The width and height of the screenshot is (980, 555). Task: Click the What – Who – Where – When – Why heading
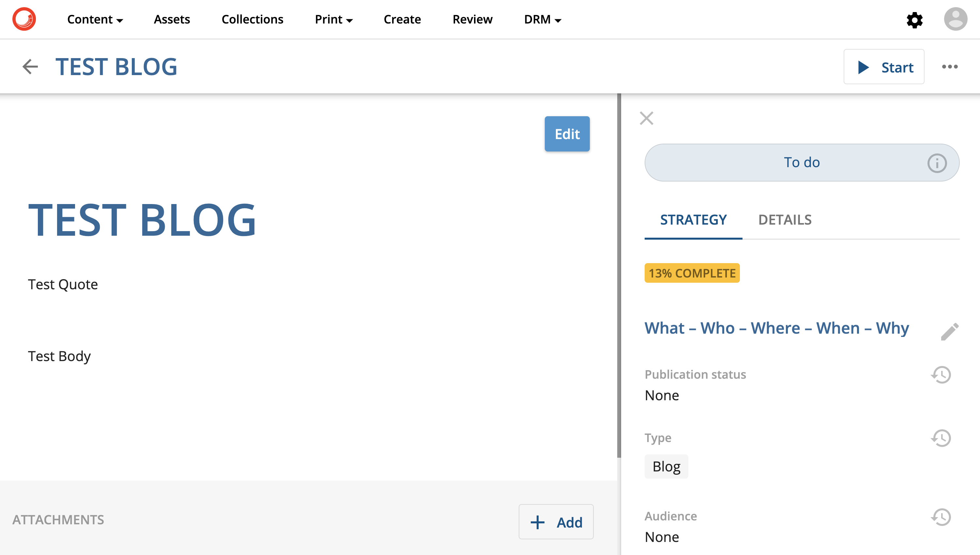777,328
